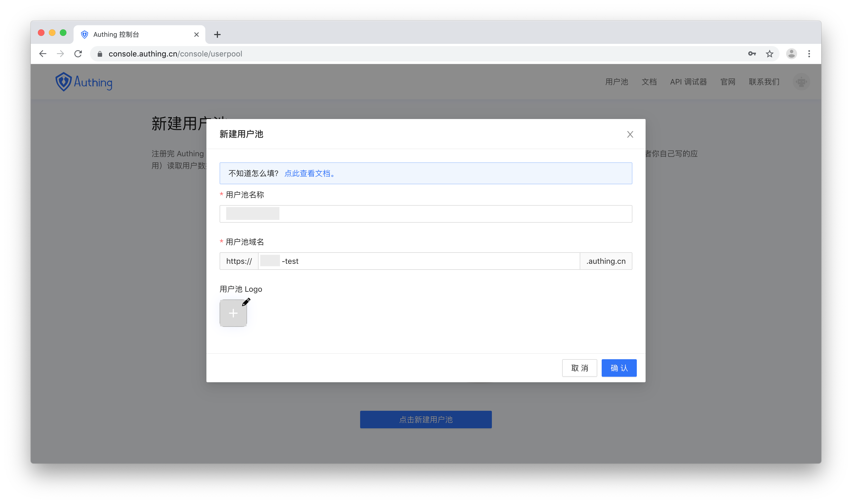Screen dimensions: 852x504
Task: Open the API 调试器 nav item
Action: click(688, 82)
